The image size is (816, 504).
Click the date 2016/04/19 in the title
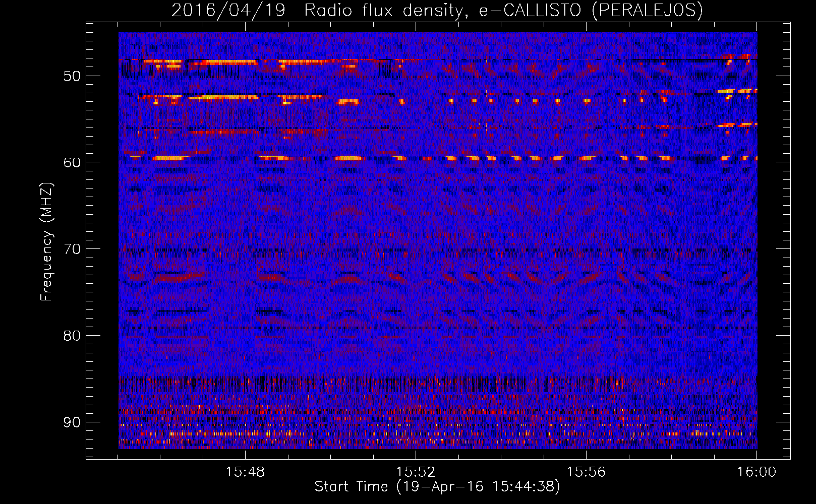[x=228, y=10]
